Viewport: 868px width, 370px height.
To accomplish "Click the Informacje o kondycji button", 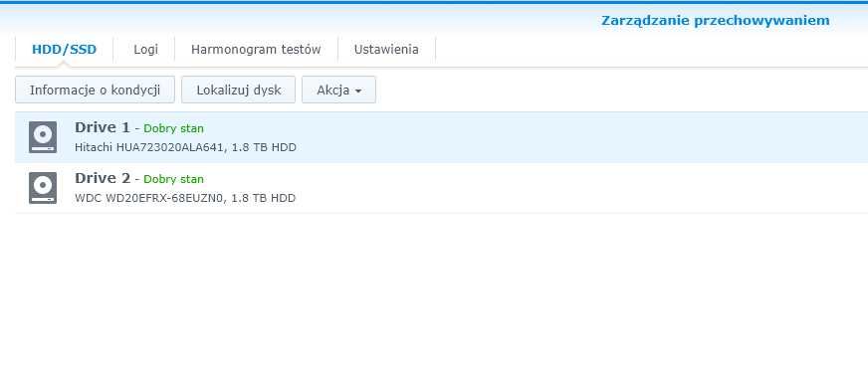I will pyautogui.click(x=95, y=90).
